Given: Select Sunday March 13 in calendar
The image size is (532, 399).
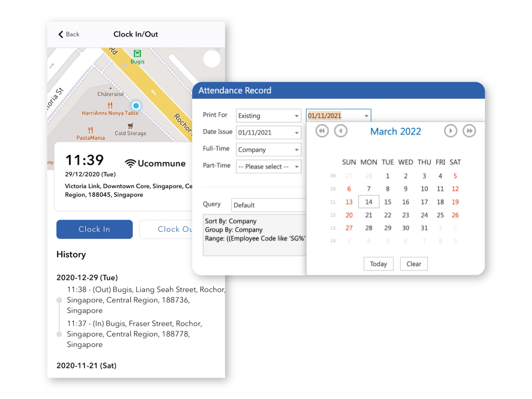Looking at the screenshot, I should [349, 202].
